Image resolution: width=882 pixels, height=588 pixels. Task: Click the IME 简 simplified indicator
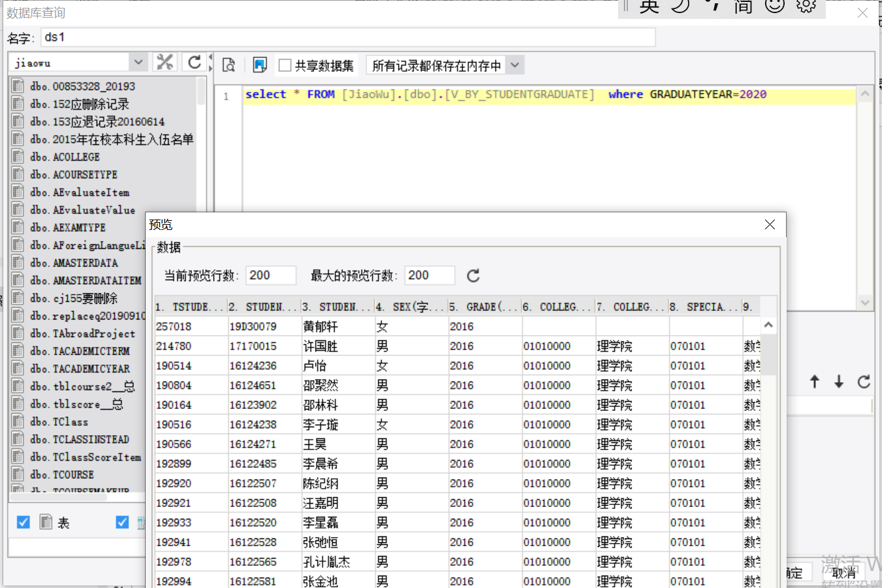[x=743, y=6]
